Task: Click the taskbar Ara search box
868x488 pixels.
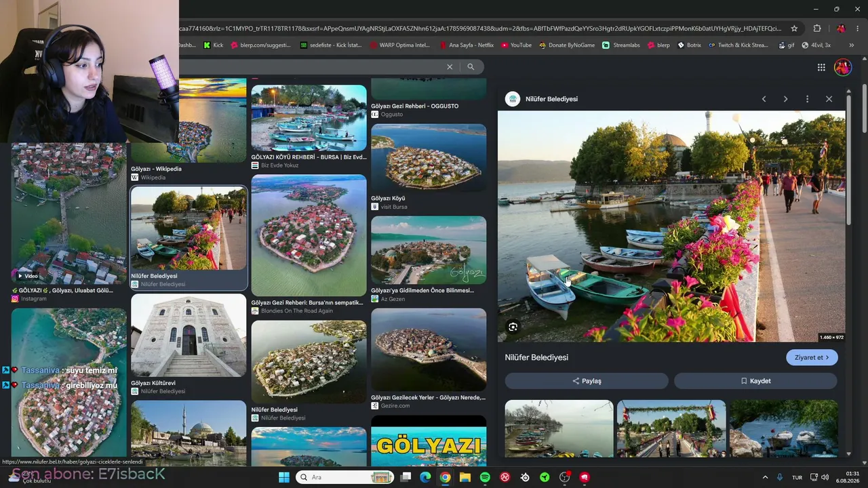Action: coord(345,477)
